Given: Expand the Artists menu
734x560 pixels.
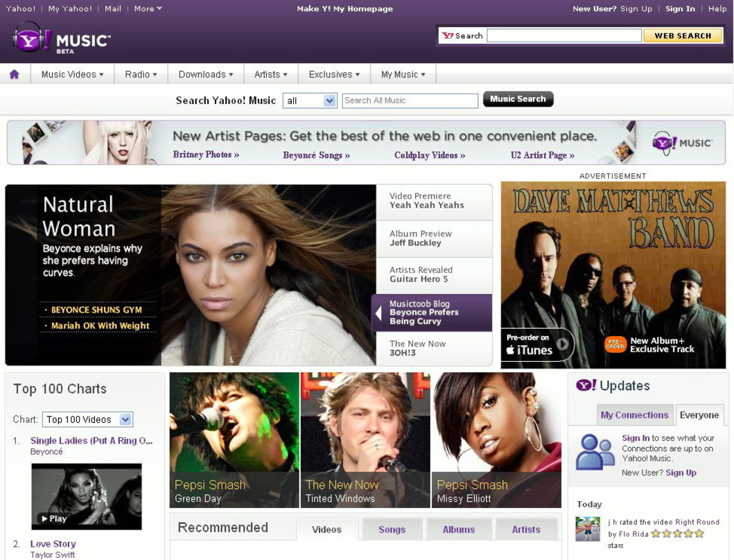Looking at the screenshot, I should click(x=270, y=74).
